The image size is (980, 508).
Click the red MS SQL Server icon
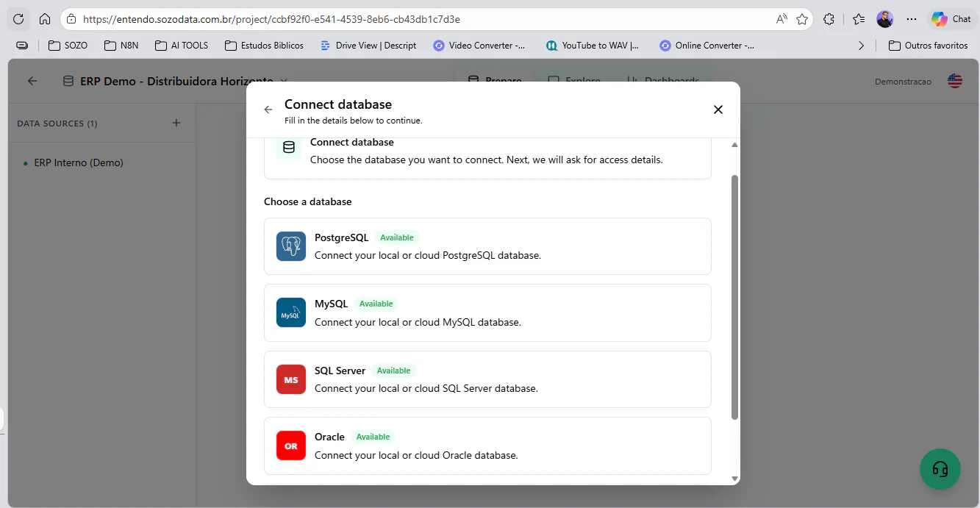point(291,379)
